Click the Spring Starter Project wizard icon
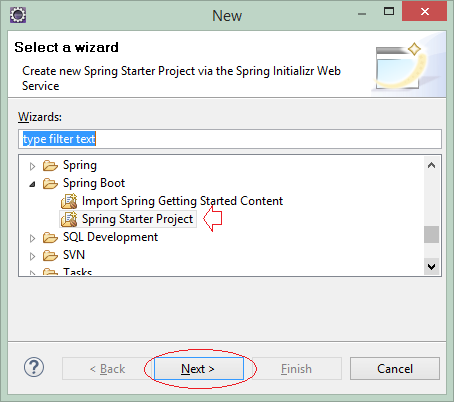454x402 pixels. point(69,219)
